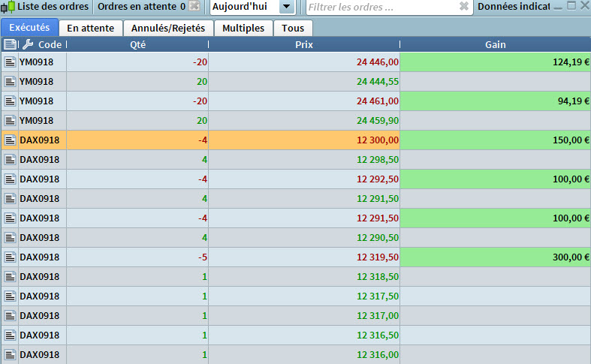Viewport: 591px width, 364px height.
Task: Open details icon for DAX0918 at 12 317,00
Action: coord(10,316)
